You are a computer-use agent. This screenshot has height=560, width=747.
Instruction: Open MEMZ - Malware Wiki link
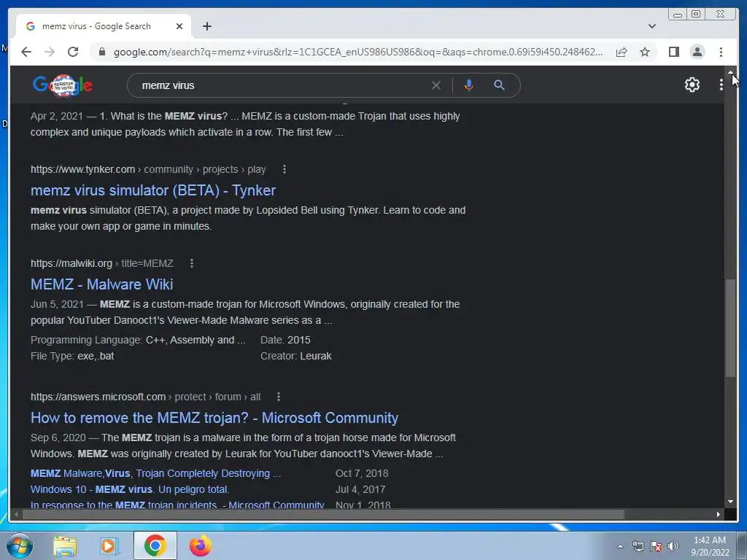101,284
